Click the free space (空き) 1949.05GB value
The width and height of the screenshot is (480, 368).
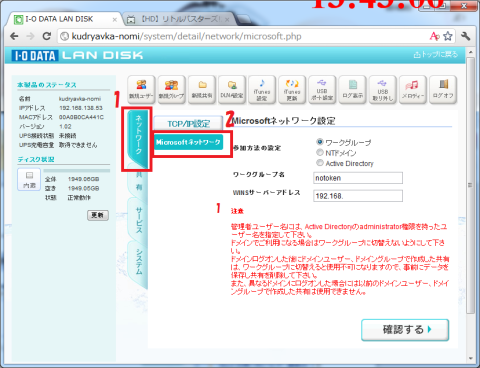83,188
